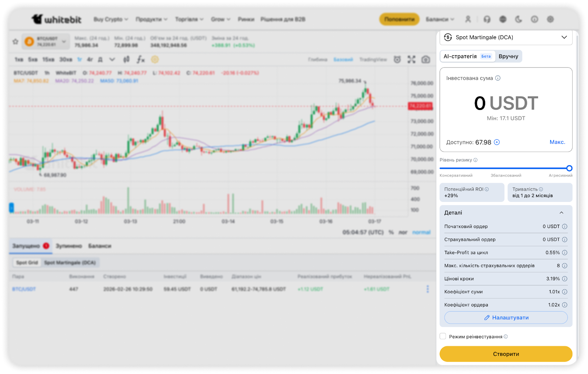
Task: Open the Торгівля menu
Action: point(189,19)
